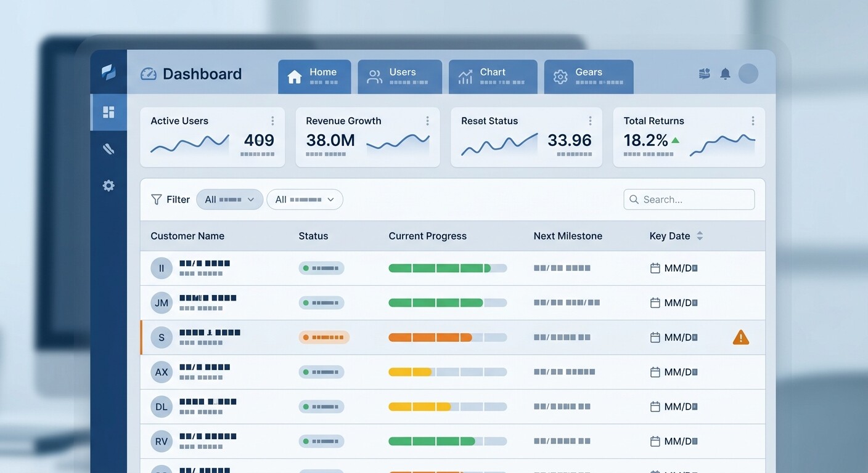Open the Chart tab
868x473 pixels.
click(x=493, y=77)
